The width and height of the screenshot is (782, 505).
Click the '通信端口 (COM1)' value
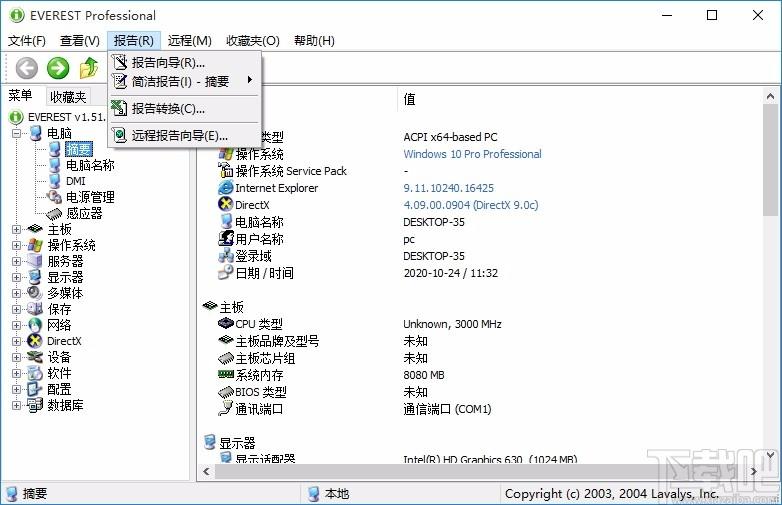click(447, 409)
